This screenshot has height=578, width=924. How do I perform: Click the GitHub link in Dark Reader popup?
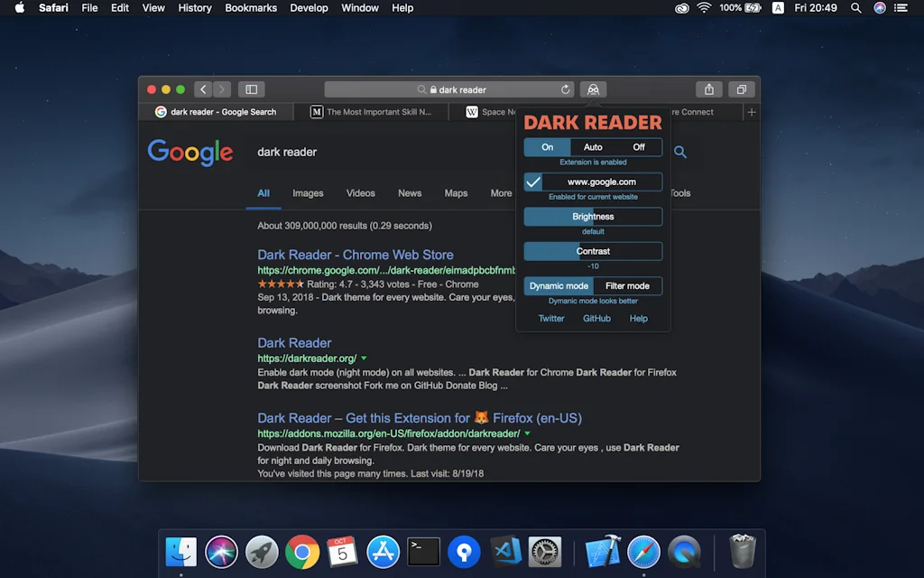[x=596, y=318]
